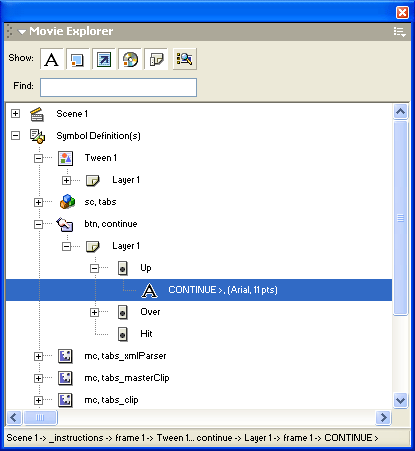Screen dimensions: 415x451
Task: Toggle Show Frames and Layers filter
Action: click(x=156, y=59)
